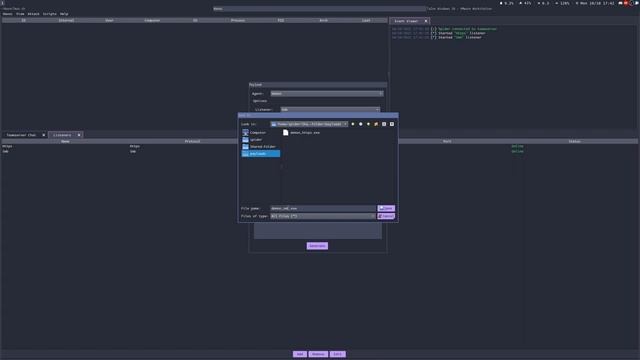Screen dimensions: 640x360
Task: Select the Smb listener row
Action: click(x=320, y=151)
